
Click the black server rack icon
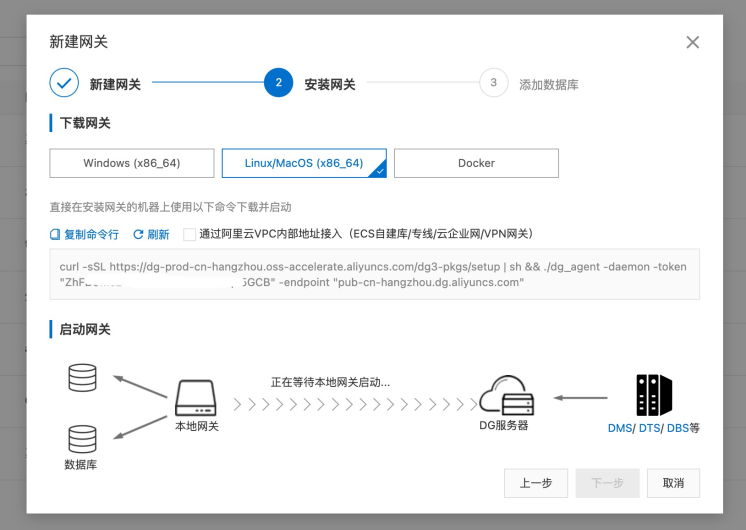[654, 395]
